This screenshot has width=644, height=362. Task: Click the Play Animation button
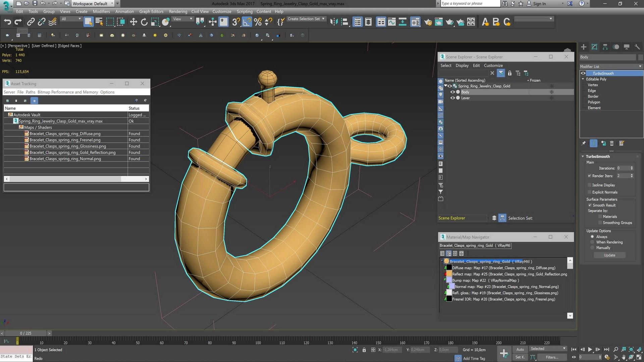[x=590, y=349]
